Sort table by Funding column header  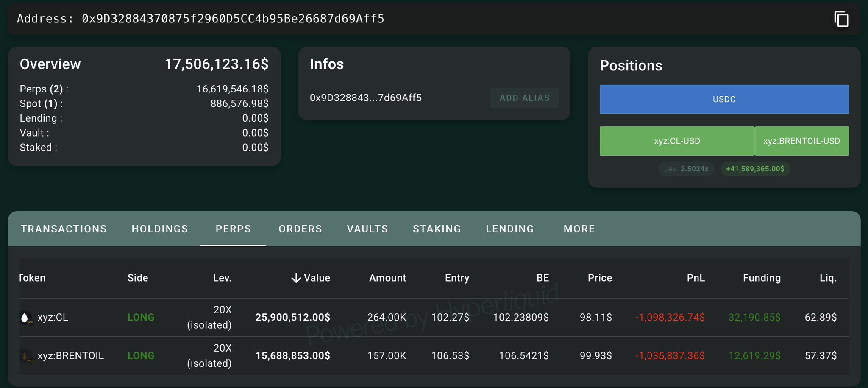click(762, 278)
